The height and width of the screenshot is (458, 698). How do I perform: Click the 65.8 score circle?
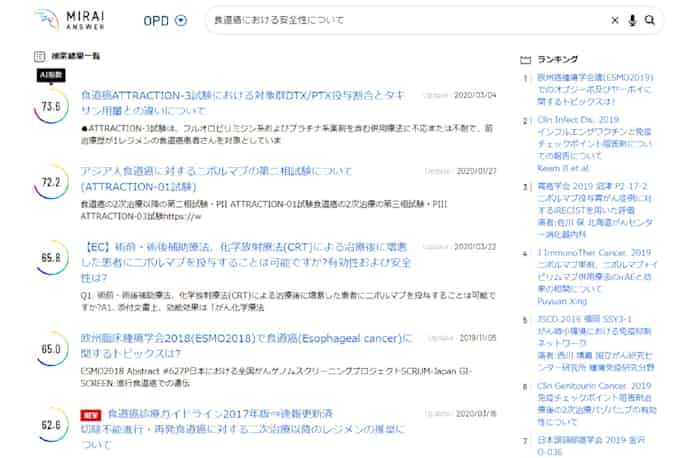tap(51, 258)
